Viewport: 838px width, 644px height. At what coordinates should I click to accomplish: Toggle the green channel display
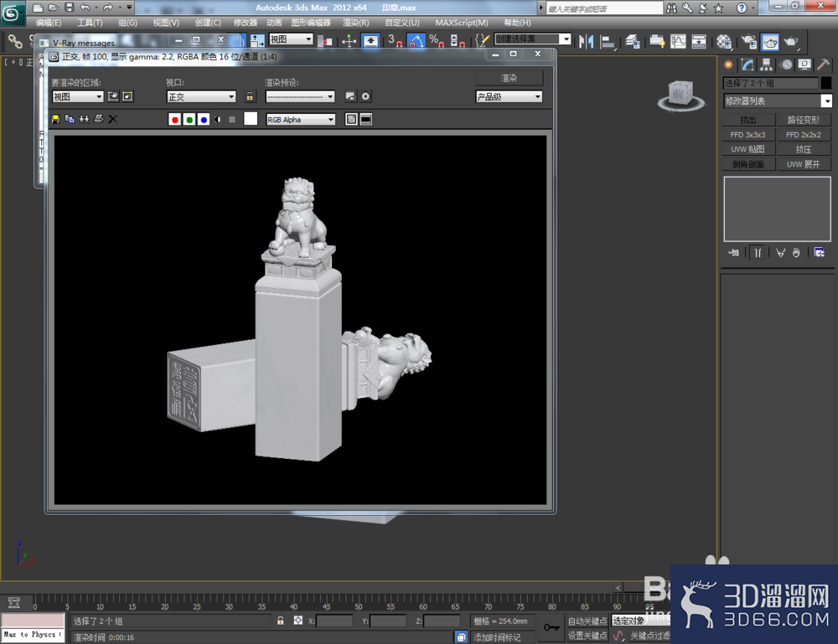pyautogui.click(x=189, y=119)
